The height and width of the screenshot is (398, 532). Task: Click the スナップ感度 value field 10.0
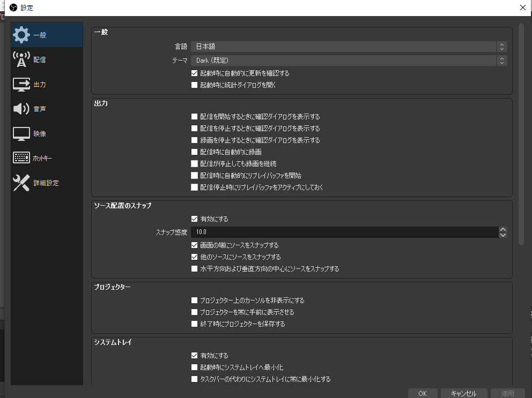(x=345, y=232)
